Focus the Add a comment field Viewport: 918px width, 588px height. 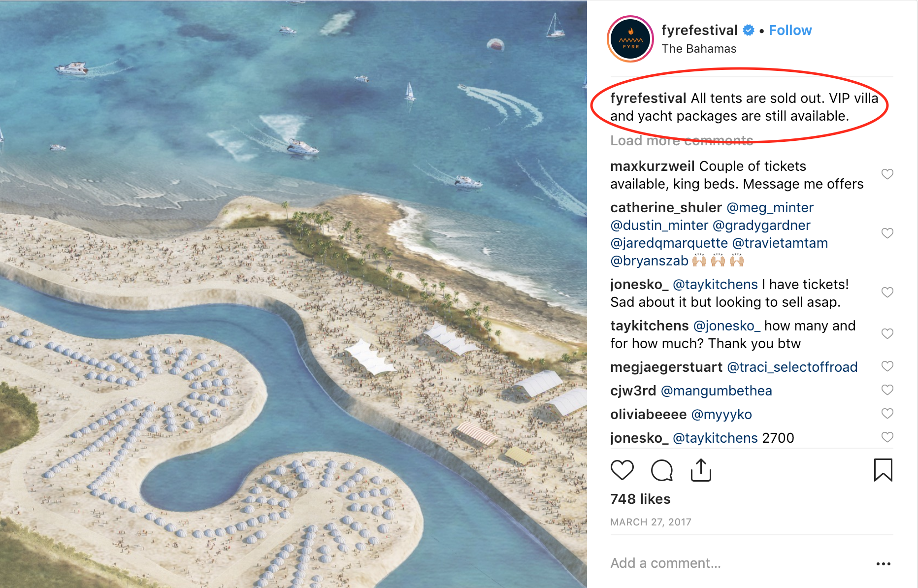tap(739, 563)
